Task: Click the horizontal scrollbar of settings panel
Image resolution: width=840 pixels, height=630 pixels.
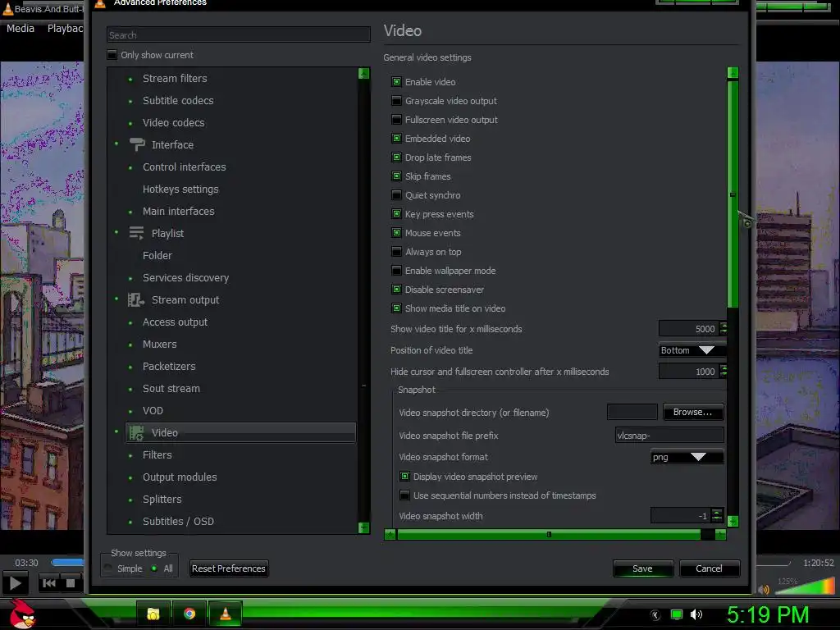Action: (x=549, y=534)
